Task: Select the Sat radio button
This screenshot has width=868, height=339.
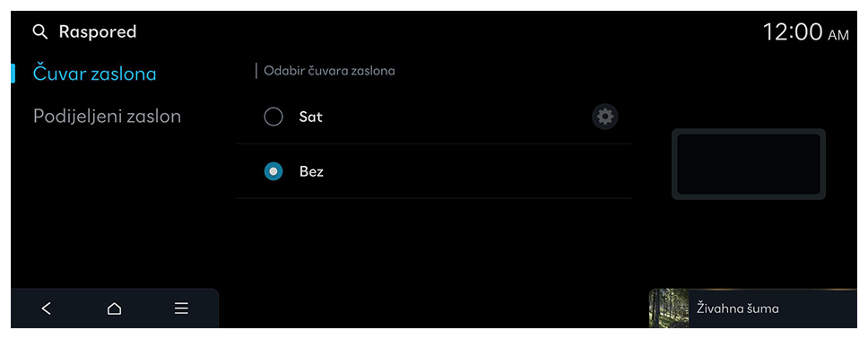Action: pos(273,117)
